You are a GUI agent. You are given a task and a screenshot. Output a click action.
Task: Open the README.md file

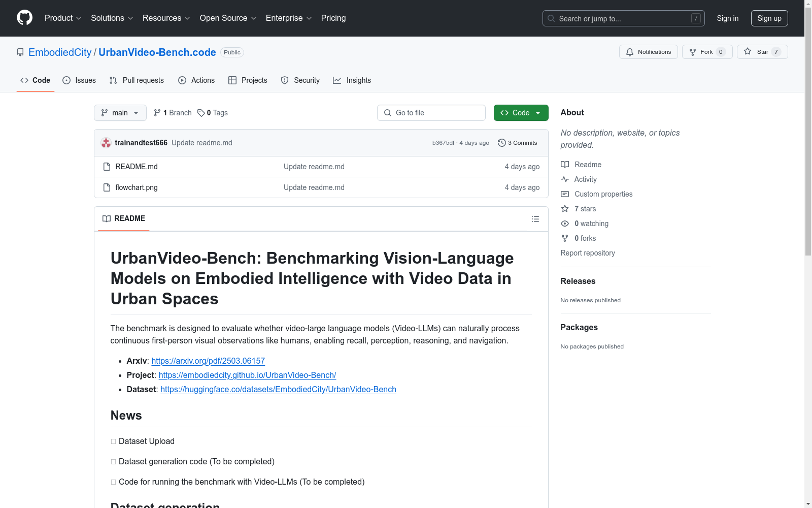coord(137,167)
